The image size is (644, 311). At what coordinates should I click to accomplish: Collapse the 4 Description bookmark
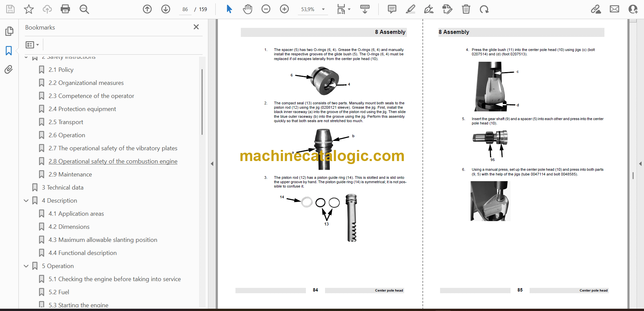(26, 201)
